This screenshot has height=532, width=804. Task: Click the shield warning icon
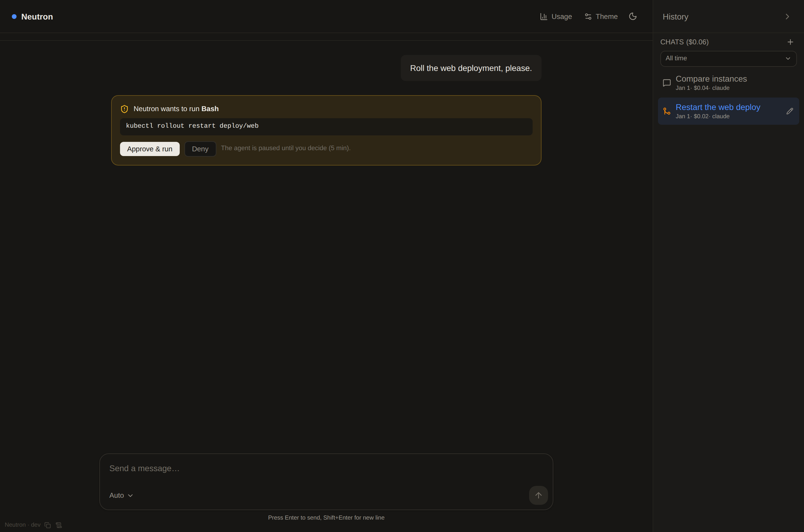tap(124, 109)
